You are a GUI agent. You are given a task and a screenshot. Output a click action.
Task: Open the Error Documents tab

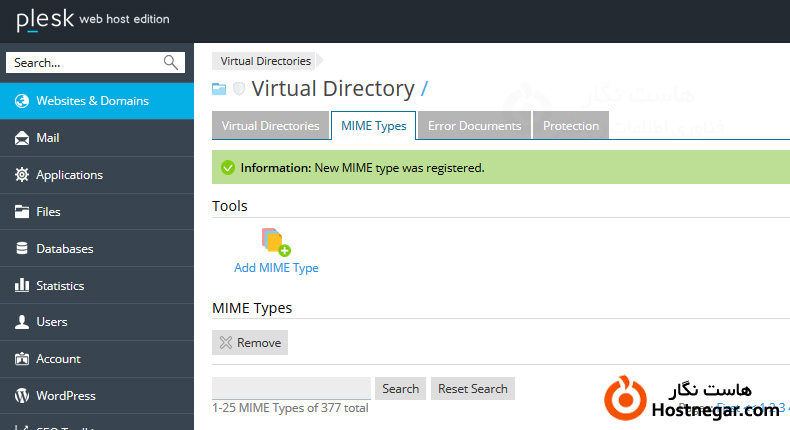(x=474, y=126)
